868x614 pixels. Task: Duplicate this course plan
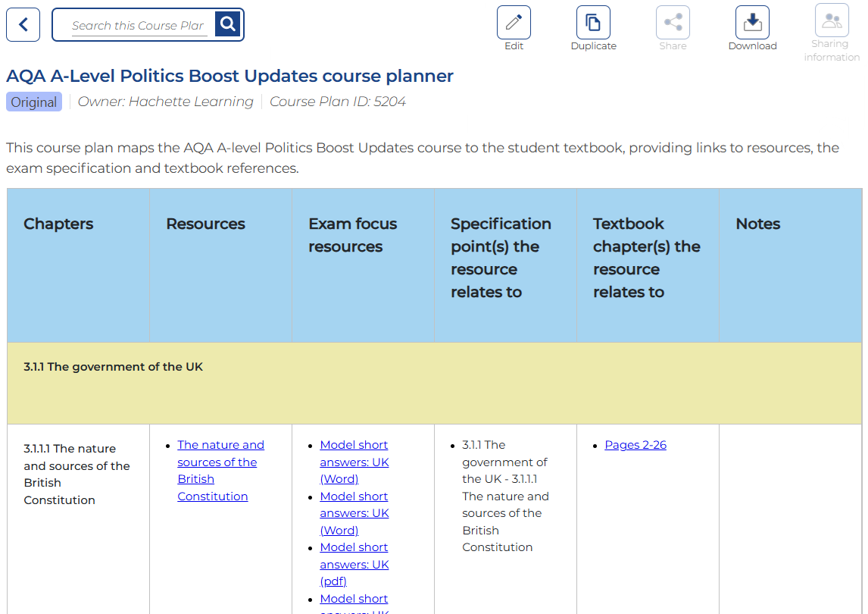point(593,23)
